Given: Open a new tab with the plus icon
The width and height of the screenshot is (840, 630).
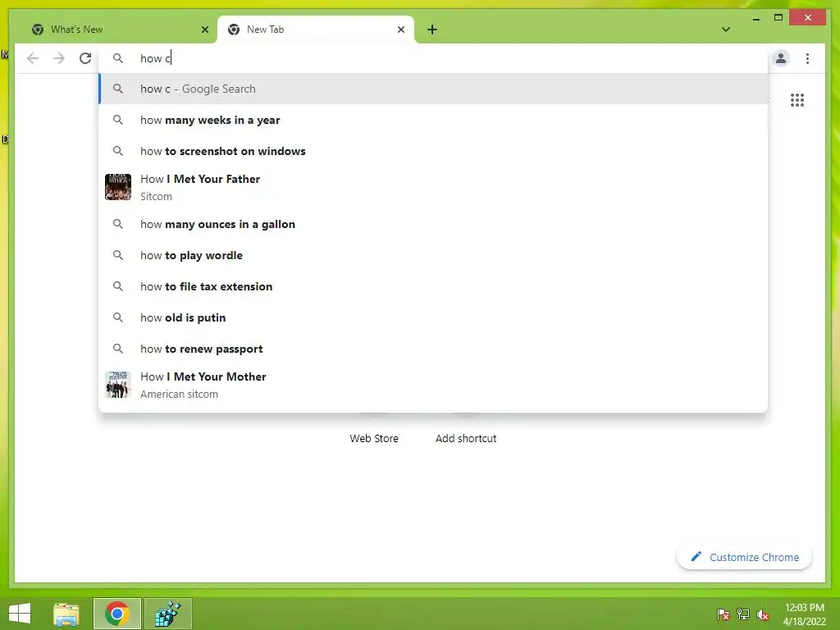Looking at the screenshot, I should pyautogui.click(x=432, y=30).
